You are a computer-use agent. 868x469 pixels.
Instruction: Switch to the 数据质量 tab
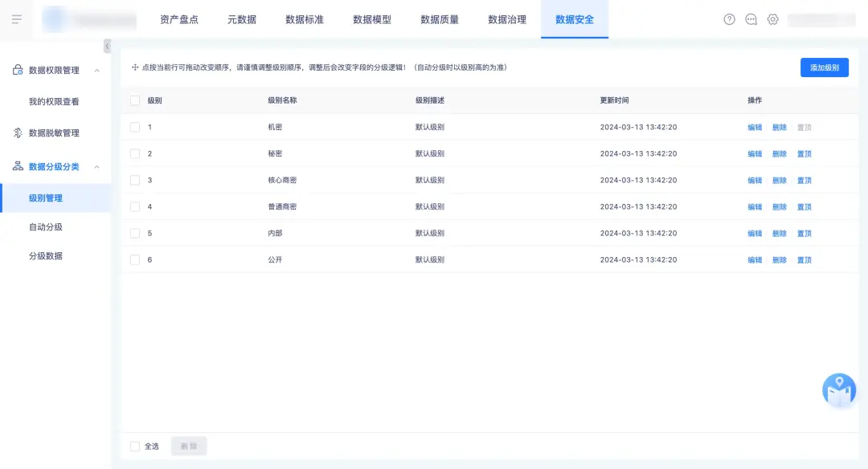coord(440,19)
